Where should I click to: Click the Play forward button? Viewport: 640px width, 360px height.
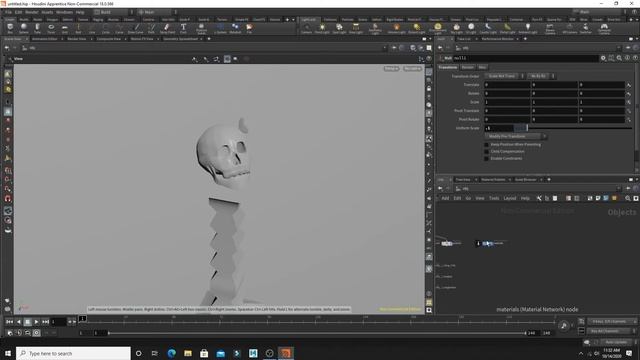coord(36,322)
